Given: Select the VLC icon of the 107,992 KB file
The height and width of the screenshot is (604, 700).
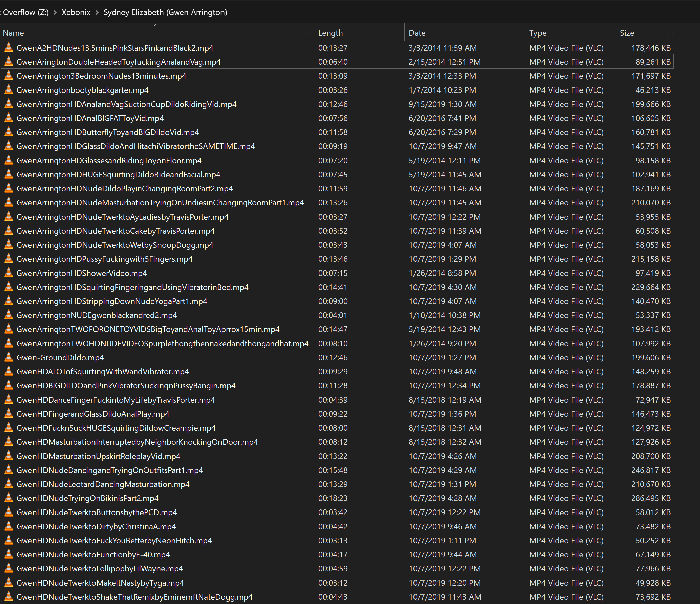Looking at the screenshot, I should 9,344.
